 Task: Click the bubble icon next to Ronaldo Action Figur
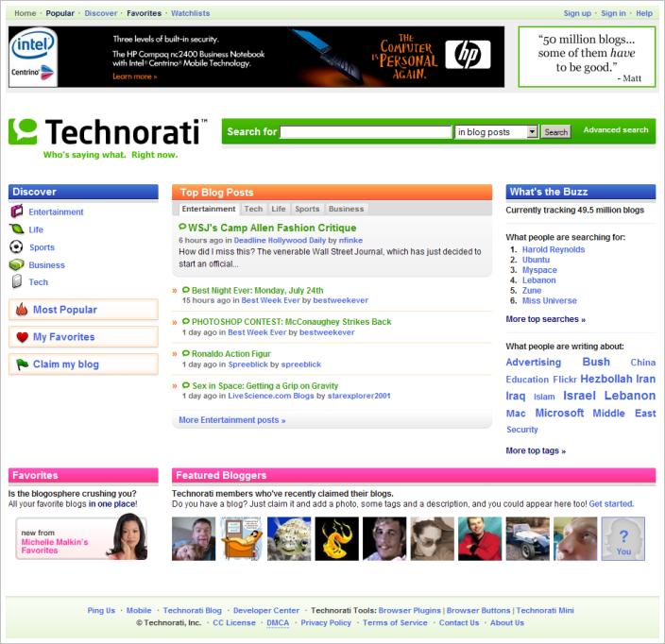[x=186, y=353]
